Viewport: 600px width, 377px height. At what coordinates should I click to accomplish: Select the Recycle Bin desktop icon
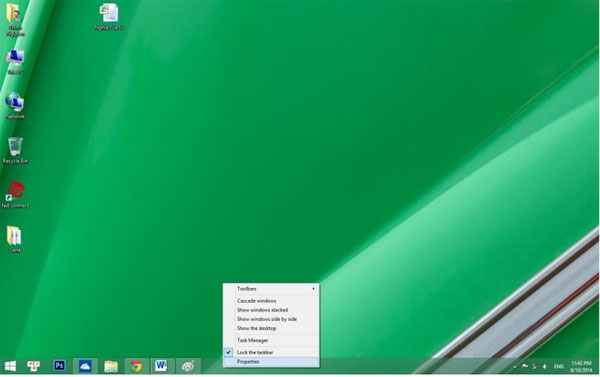click(x=15, y=150)
